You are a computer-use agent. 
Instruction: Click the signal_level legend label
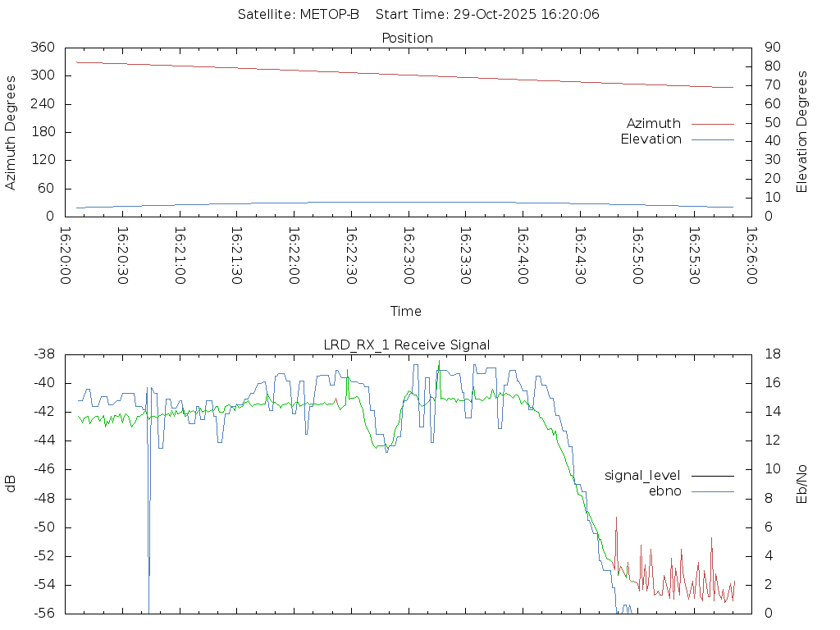(x=642, y=475)
